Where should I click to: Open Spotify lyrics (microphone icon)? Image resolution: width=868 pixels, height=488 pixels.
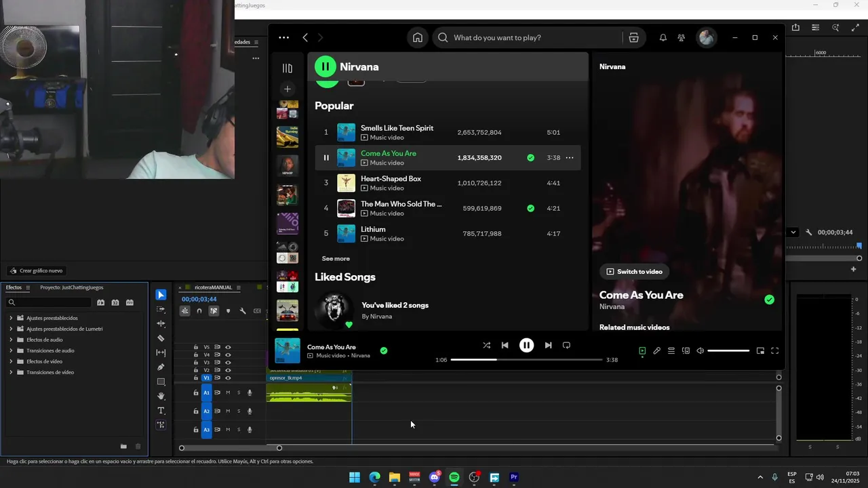coord(656,350)
